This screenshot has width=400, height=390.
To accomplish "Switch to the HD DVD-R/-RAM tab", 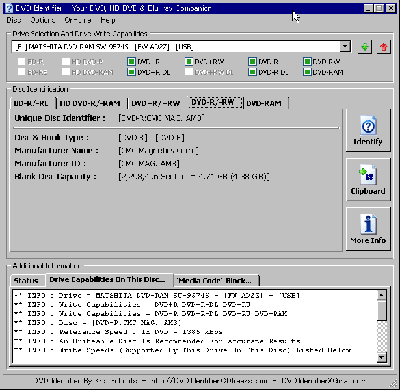I will [90, 104].
